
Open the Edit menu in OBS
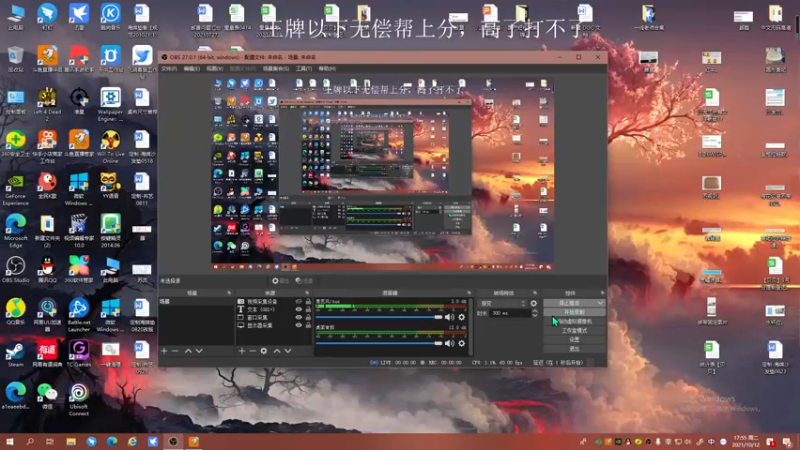(x=192, y=68)
